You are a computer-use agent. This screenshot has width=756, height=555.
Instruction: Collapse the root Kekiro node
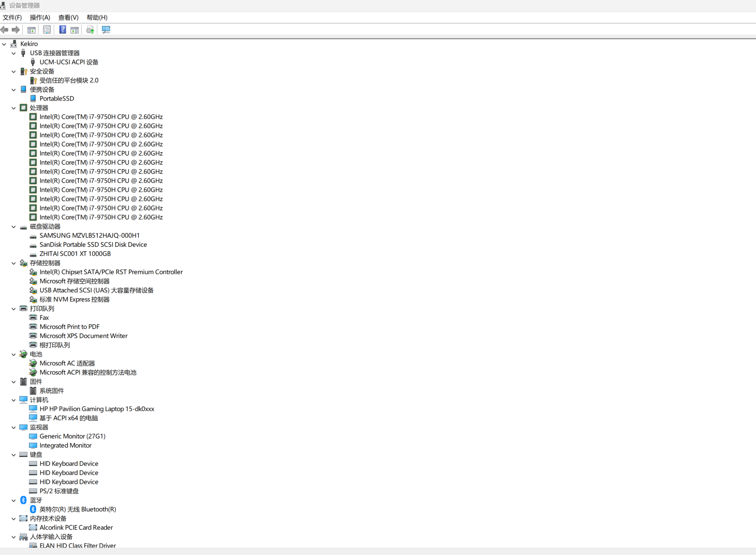coord(4,44)
